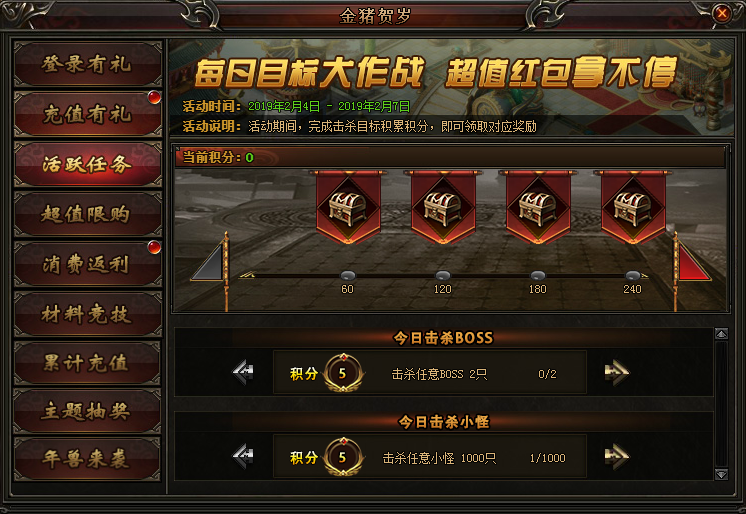Image resolution: width=746 pixels, height=514 pixels.
Task: Switch to 登录有礼 tab
Action: click(x=88, y=64)
